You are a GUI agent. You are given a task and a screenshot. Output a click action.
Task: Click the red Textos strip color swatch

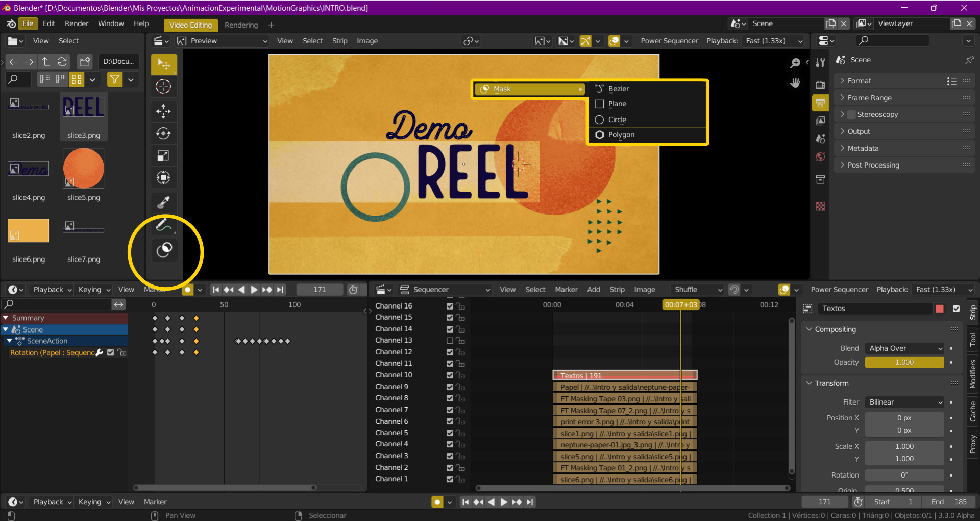point(939,309)
